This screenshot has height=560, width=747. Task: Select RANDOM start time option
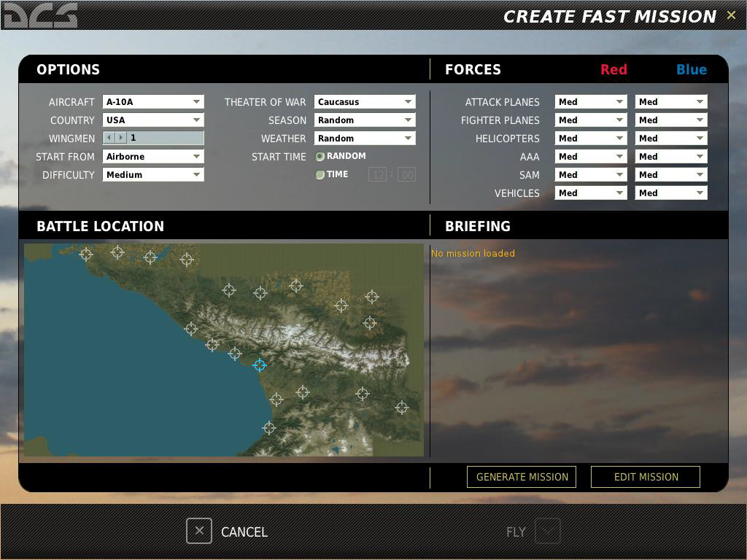click(320, 156)
